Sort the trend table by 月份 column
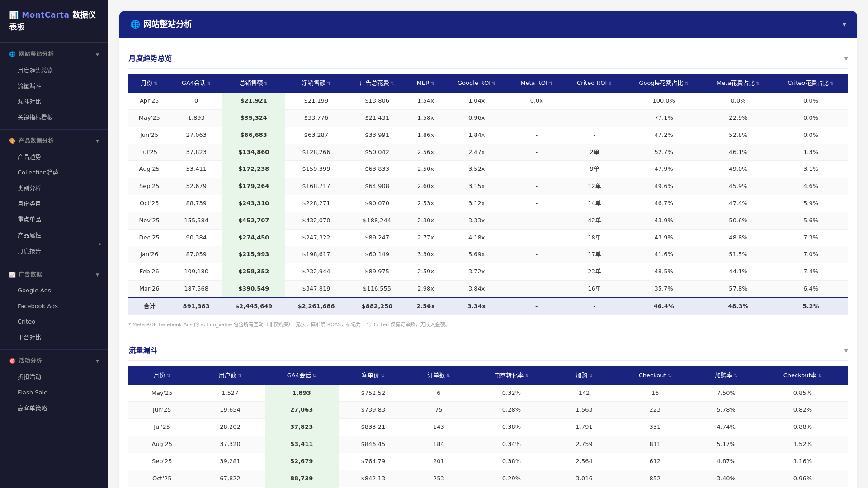This screenshot has height=488, width=868. click(149, 83)
